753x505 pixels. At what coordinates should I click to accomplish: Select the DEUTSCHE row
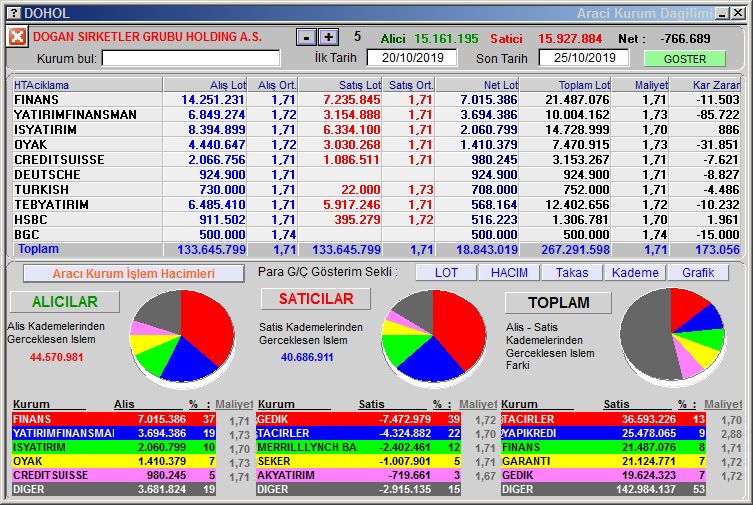click(376, 174)
